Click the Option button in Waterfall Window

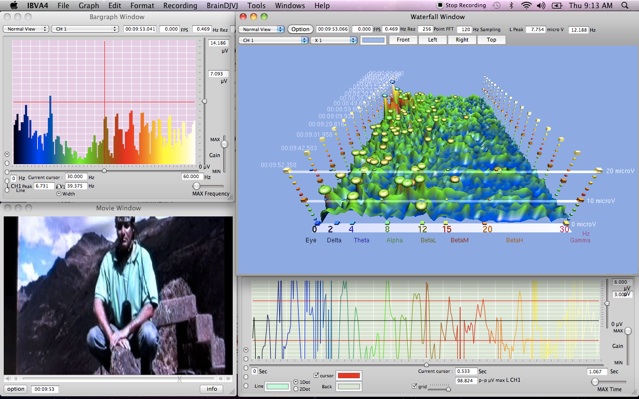[300, 29]
